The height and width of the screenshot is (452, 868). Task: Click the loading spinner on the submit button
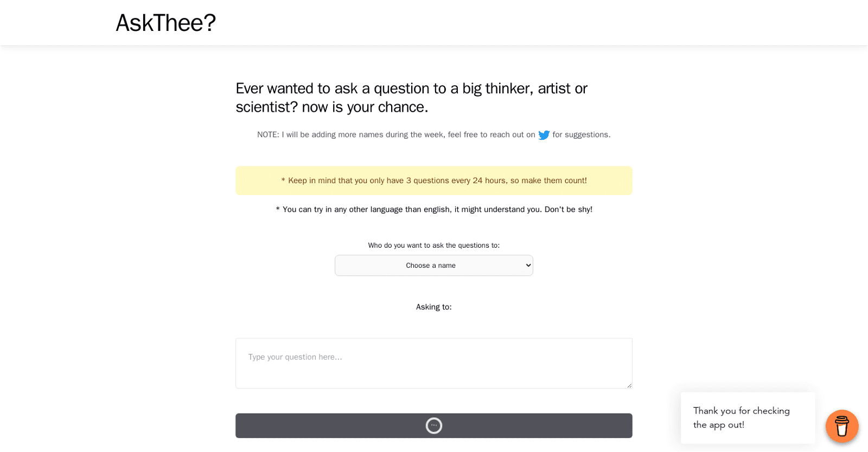click(433, 425)
